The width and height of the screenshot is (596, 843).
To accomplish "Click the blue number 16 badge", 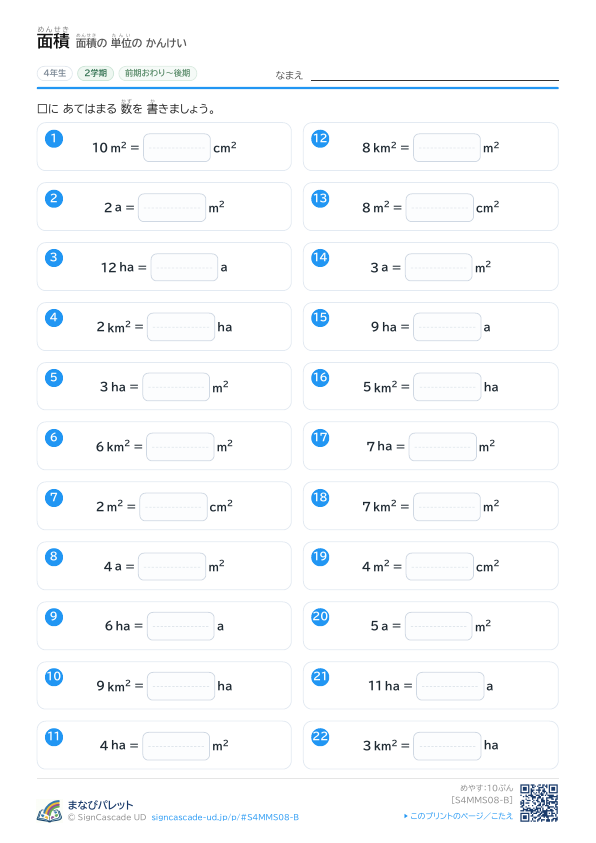I will pos(320,377).
